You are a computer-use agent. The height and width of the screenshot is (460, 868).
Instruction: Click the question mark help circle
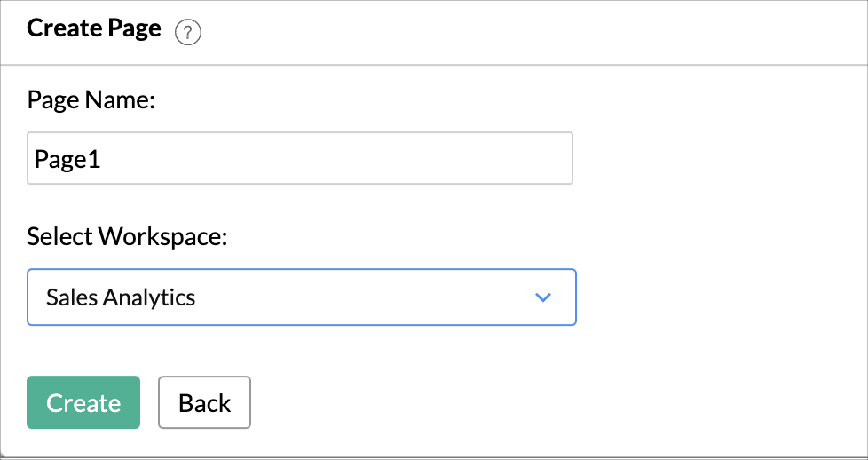[x=188, y=33]
